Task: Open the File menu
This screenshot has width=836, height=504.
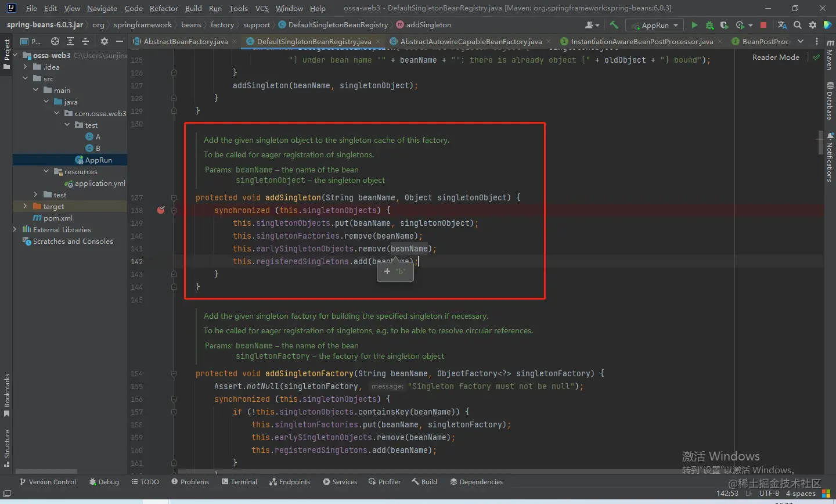Action: click(31, 8)
